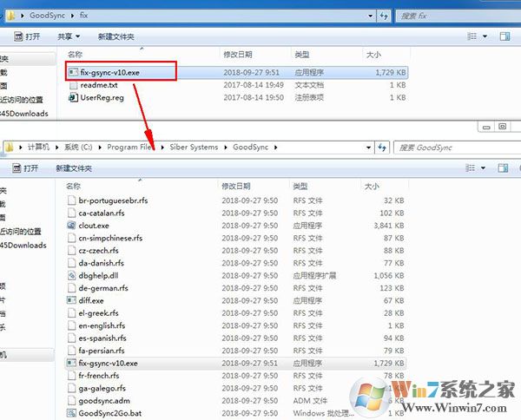
Task: Focus the 搜索 GoodSync search box
Action: pos(458,148)
